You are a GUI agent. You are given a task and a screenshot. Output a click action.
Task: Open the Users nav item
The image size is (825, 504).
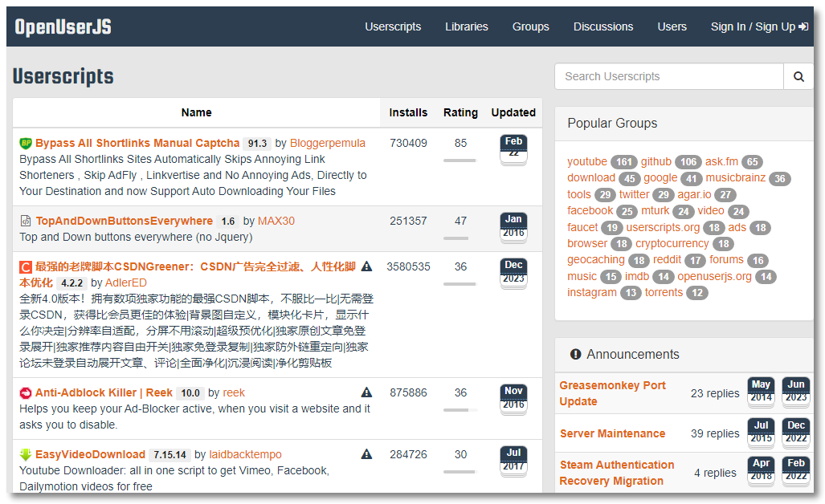click(672, 26)
